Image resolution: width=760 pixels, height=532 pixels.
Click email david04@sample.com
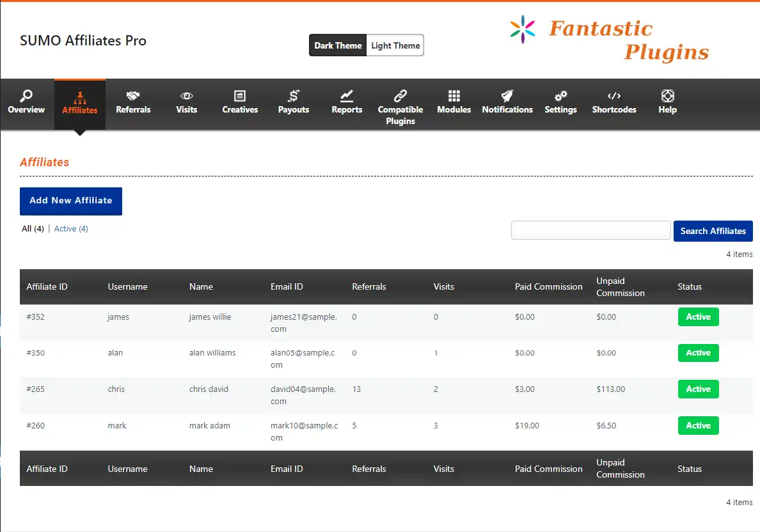(x=303, y=395)
